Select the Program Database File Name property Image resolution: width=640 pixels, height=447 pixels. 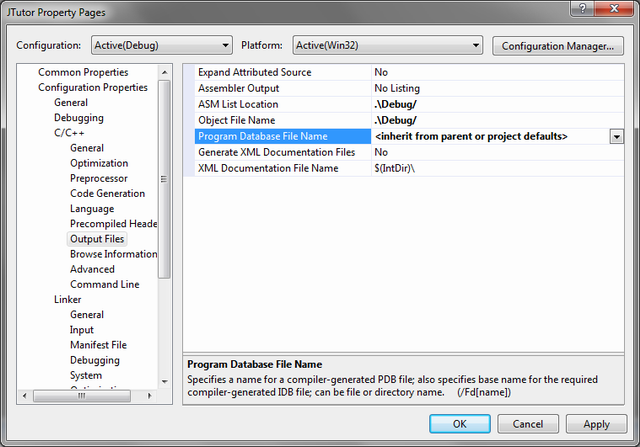coord(283,136)
